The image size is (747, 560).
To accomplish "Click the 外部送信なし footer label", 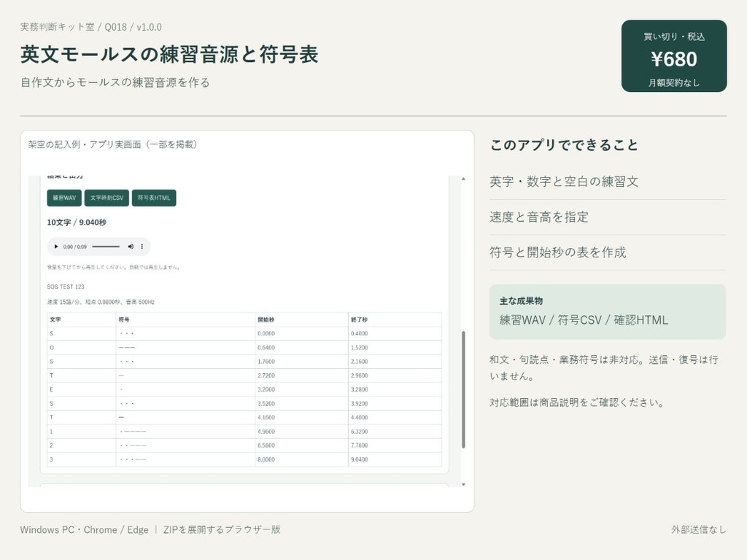I will tap(699, 529).
